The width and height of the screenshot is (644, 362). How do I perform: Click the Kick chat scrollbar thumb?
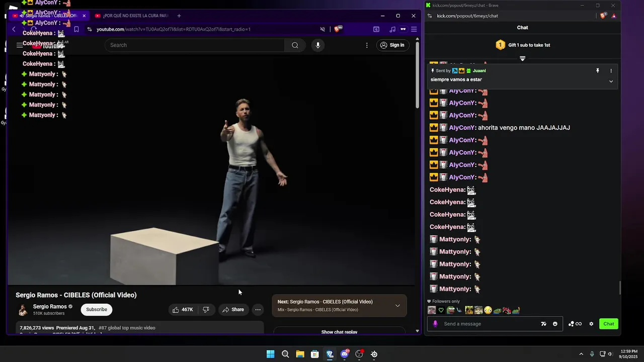tap(620, 288)
